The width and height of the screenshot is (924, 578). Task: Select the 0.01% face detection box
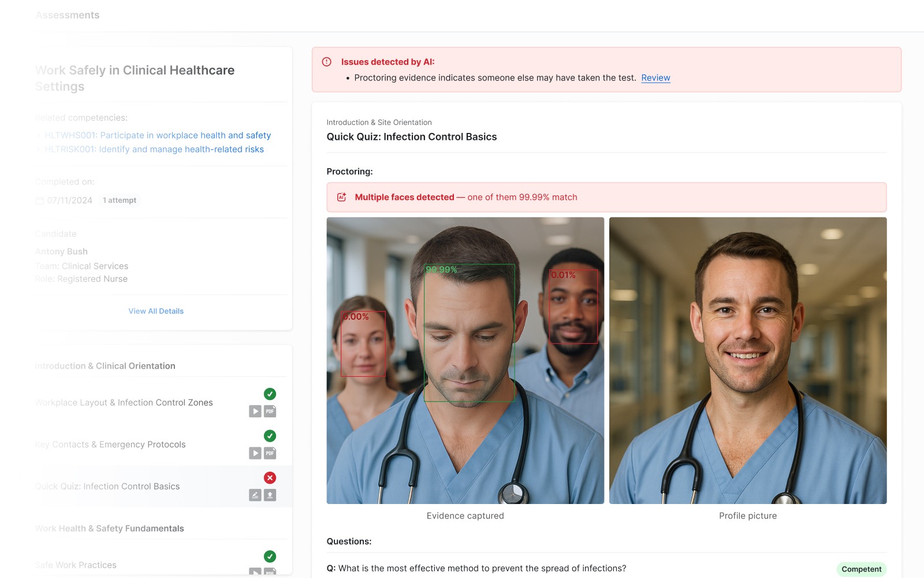click(x=573, y=306)
